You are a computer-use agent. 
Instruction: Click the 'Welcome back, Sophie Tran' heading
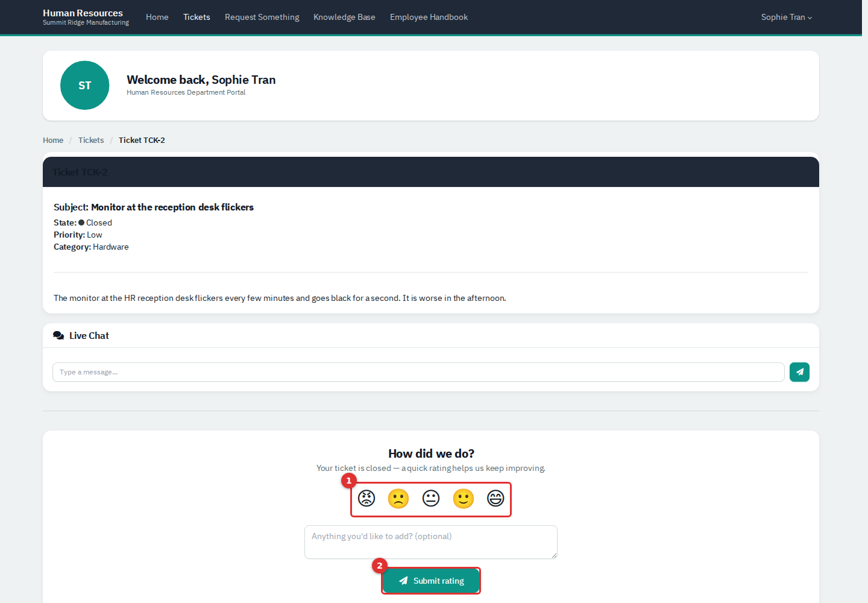coord(201,80)
